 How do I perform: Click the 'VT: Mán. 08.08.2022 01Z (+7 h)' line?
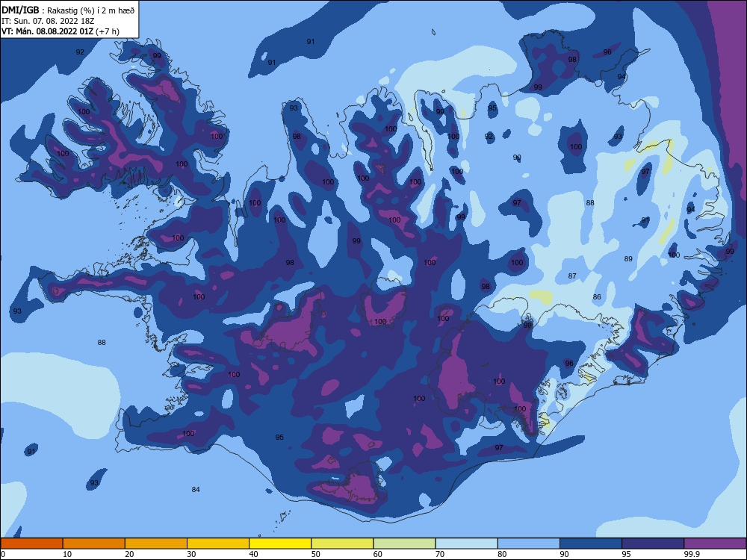pos(61,31)
